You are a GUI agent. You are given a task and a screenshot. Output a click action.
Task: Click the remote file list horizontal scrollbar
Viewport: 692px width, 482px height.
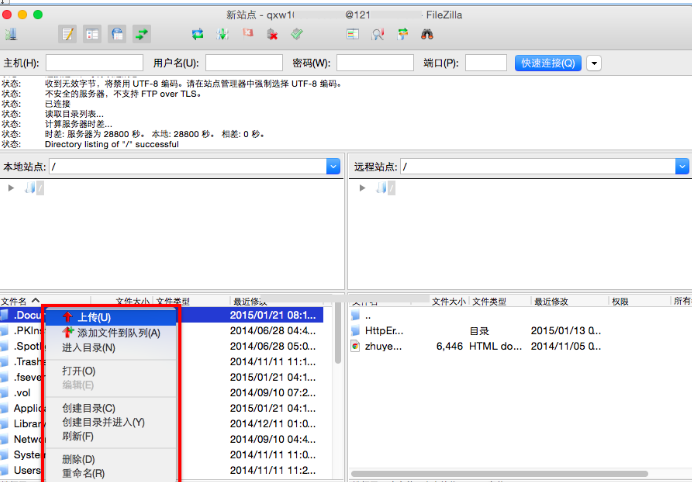[x=499, y=474]
